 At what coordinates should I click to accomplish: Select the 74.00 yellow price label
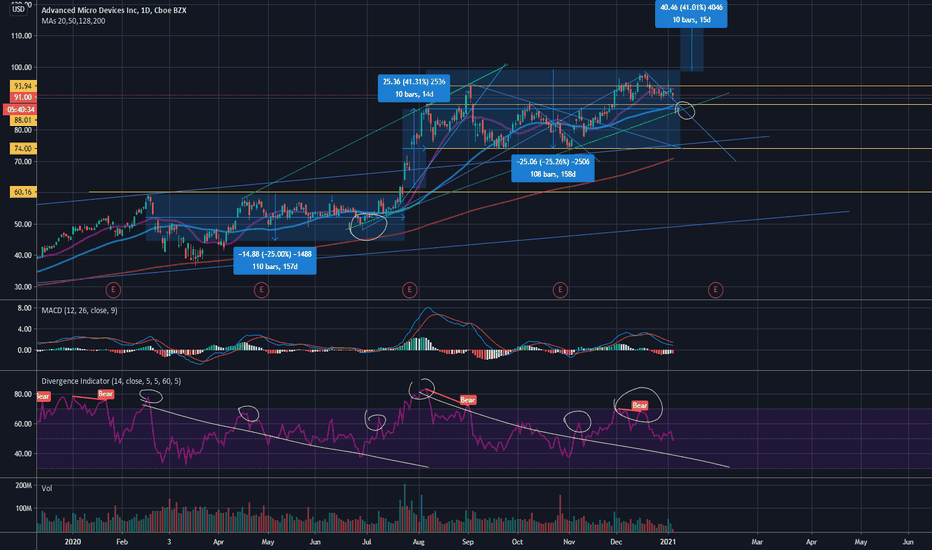point(23,149)
